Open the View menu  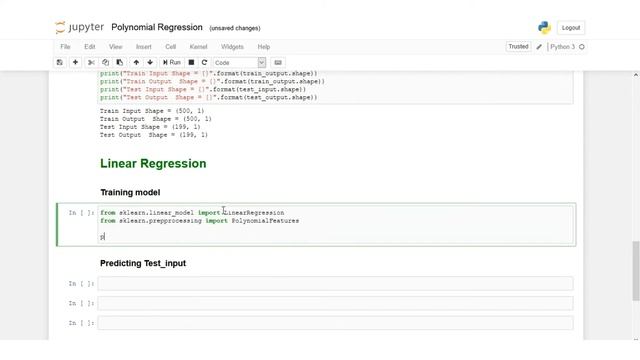pyautogui.click(x=116, y=47)
